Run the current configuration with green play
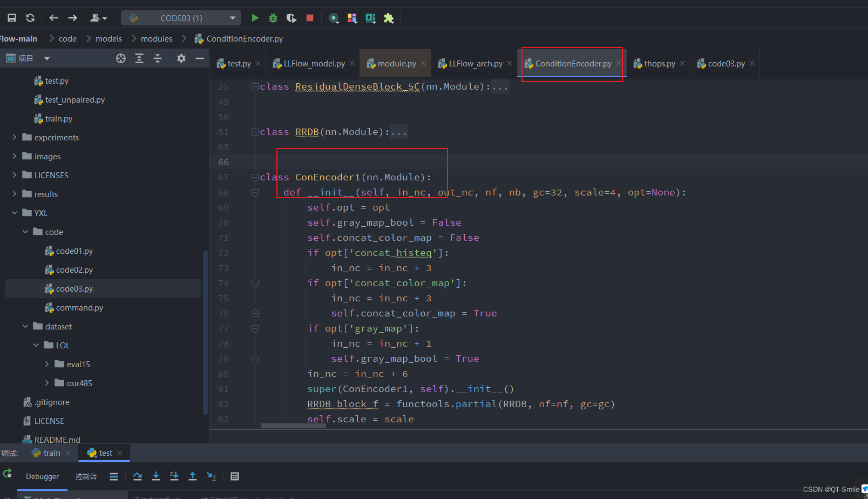 255,18
